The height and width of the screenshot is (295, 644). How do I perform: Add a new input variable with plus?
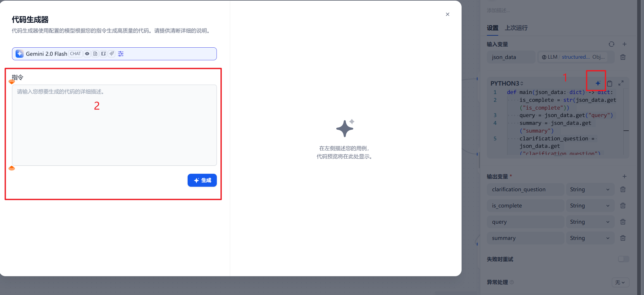[x=625, y=44]
